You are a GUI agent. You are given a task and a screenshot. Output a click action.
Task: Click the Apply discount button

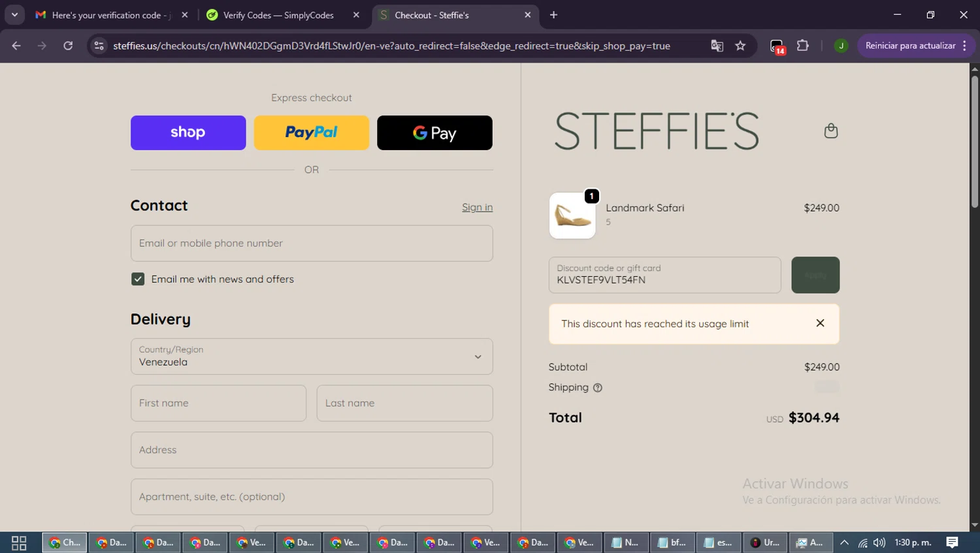pos(815,275)
